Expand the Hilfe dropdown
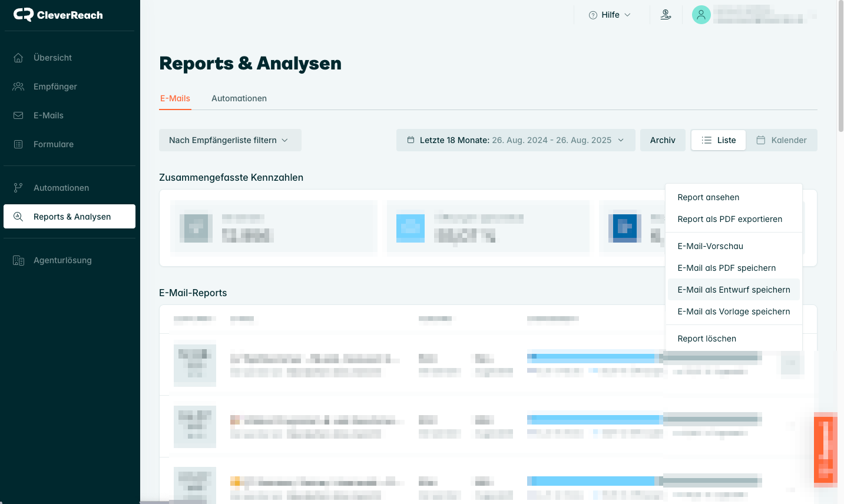Screen dimensions: 844x504 pos(610,15)
